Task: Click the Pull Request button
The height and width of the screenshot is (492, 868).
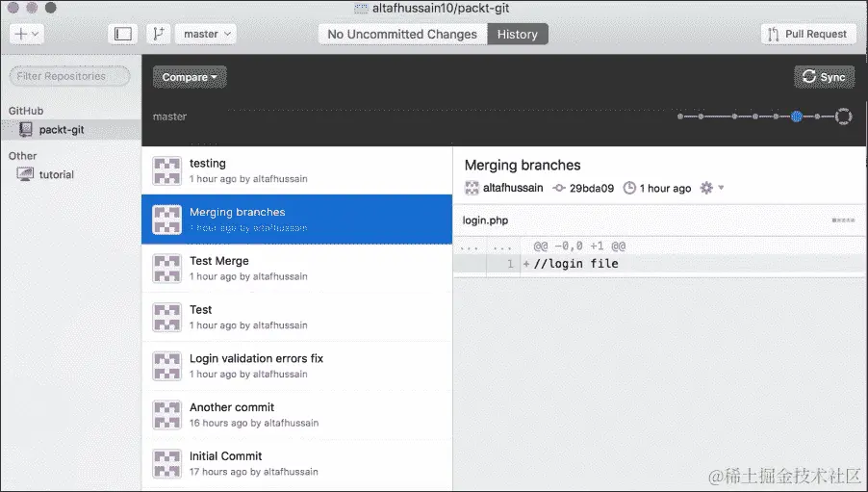Action: click(807, 34)
